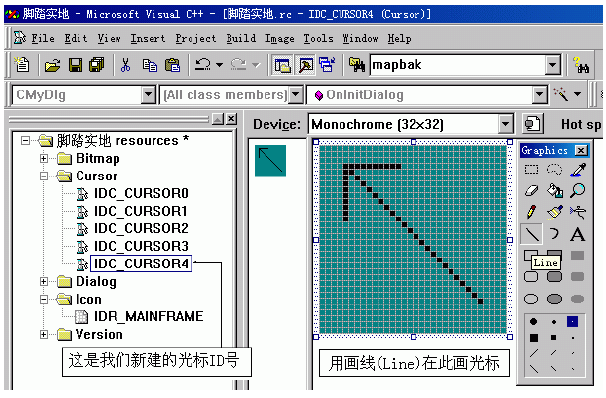The image size is (606, 398).
Task: Click the New Device Image button
Action: (533, 124)
